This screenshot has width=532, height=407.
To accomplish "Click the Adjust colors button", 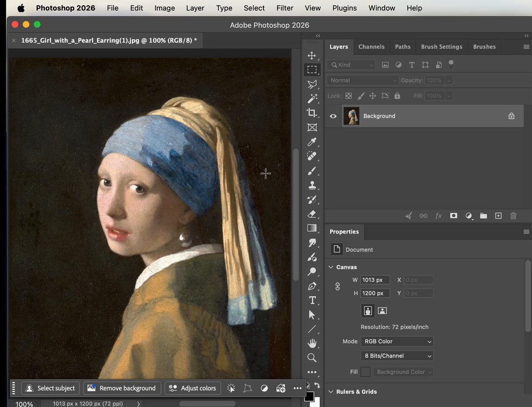I will 193,388.
